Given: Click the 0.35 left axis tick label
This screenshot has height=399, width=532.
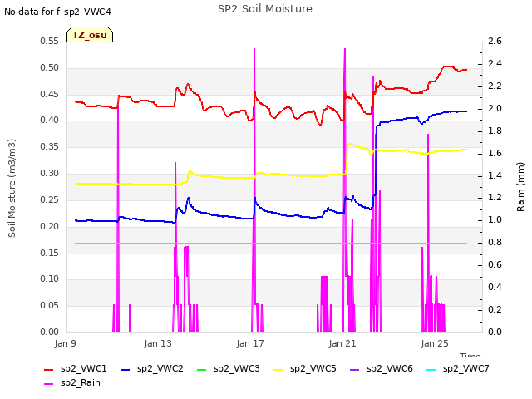Looking at the screenshot, I should [50, 146].
